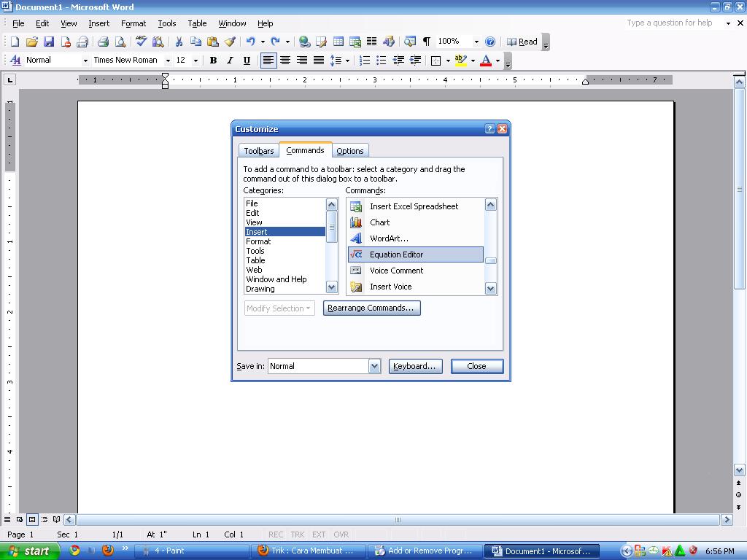Click the Insert Hyperlink globe icon

304,42
